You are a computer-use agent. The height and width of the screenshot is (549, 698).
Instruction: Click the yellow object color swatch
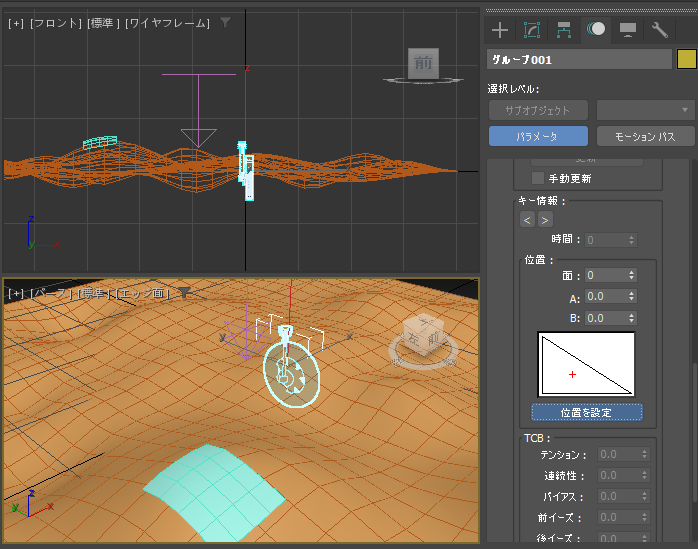[x=686, y=59]
